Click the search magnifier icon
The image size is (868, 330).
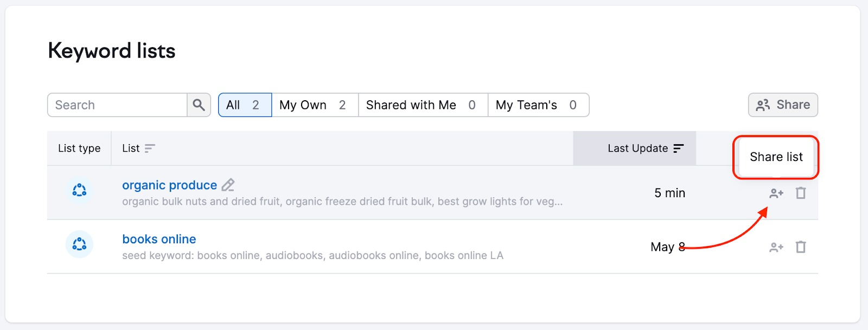(199, 105)
